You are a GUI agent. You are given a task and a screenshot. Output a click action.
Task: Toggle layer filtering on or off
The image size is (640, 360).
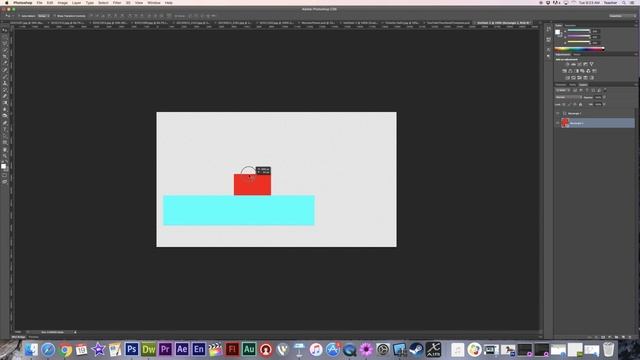[x=605, y=90]
